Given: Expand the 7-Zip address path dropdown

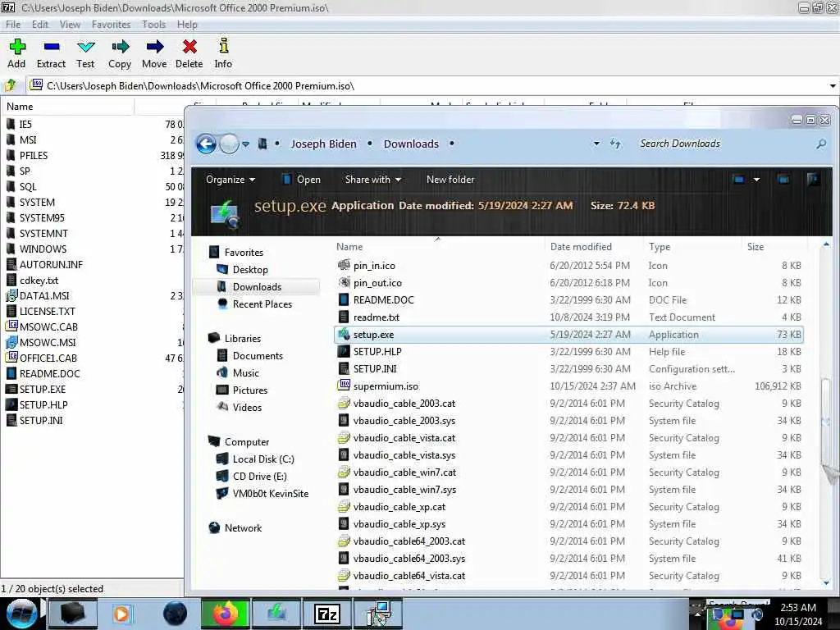Looking at the screenshot, I should click(832, 85).
